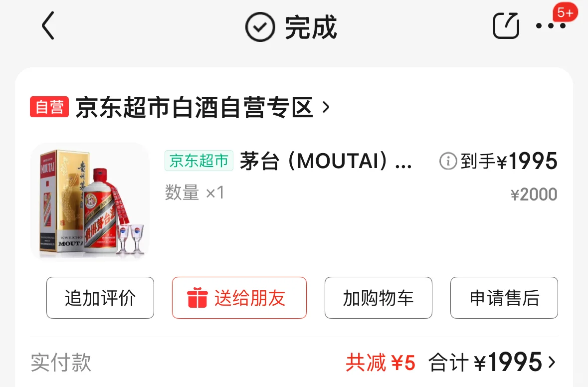This screenshot has width=588, height=387.
Task: Tap the red 5+ notification badge
Action: (x=565, y=12)
